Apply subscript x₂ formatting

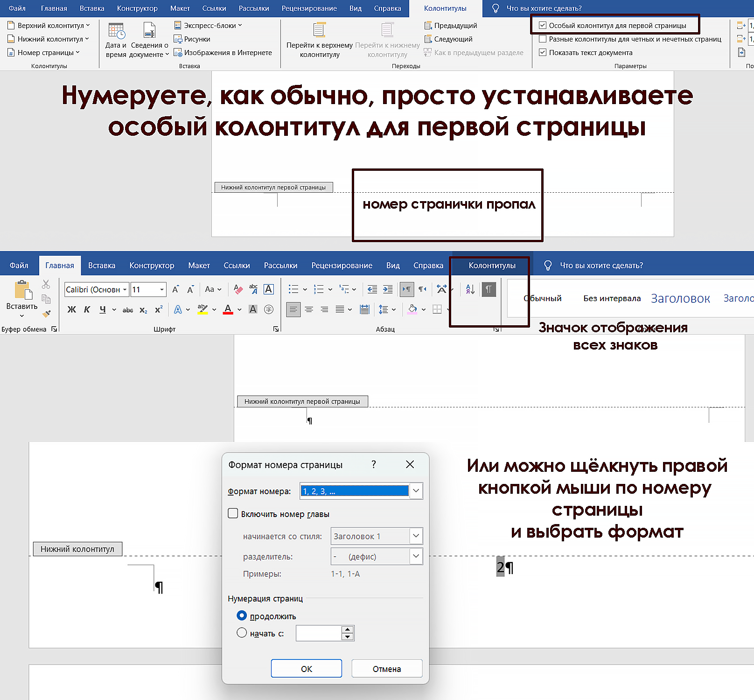(143, 309)
